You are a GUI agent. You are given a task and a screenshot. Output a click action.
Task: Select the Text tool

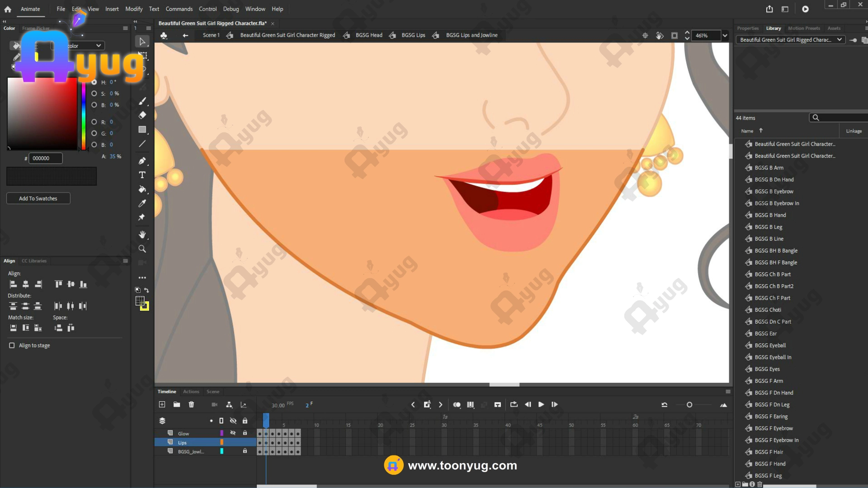click(x=142, y=175)
